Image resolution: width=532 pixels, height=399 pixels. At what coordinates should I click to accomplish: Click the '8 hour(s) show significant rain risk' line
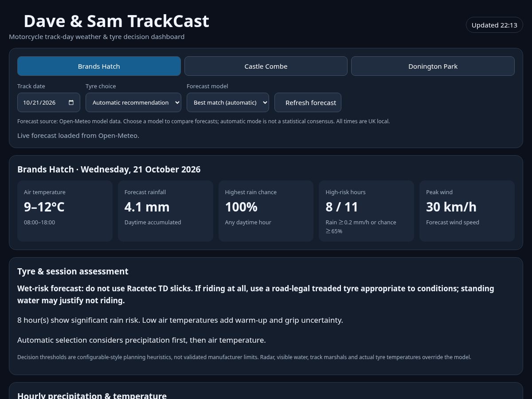coord(180,320)
